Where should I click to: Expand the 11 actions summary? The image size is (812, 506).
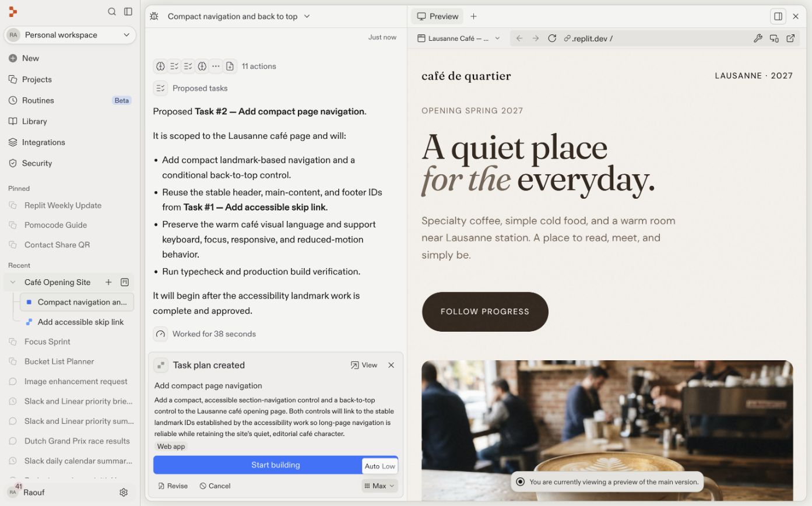(x=259, y=66)
